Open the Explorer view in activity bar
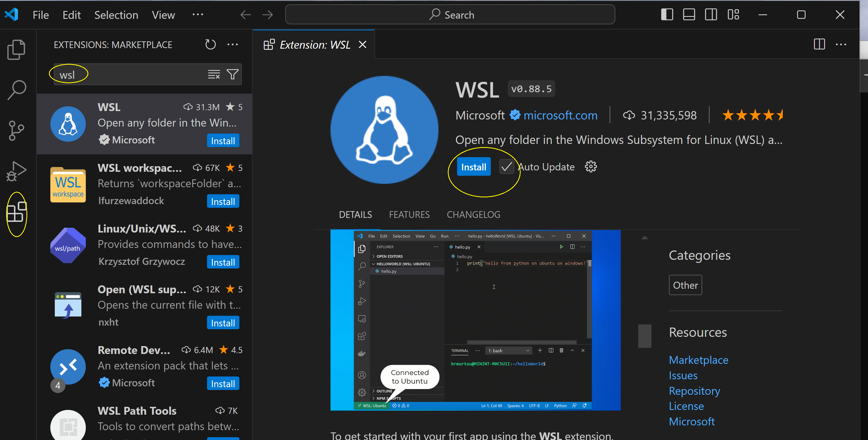Image resolution: width=868 pixels, height=440 pixels. click(x=16, y=49)
